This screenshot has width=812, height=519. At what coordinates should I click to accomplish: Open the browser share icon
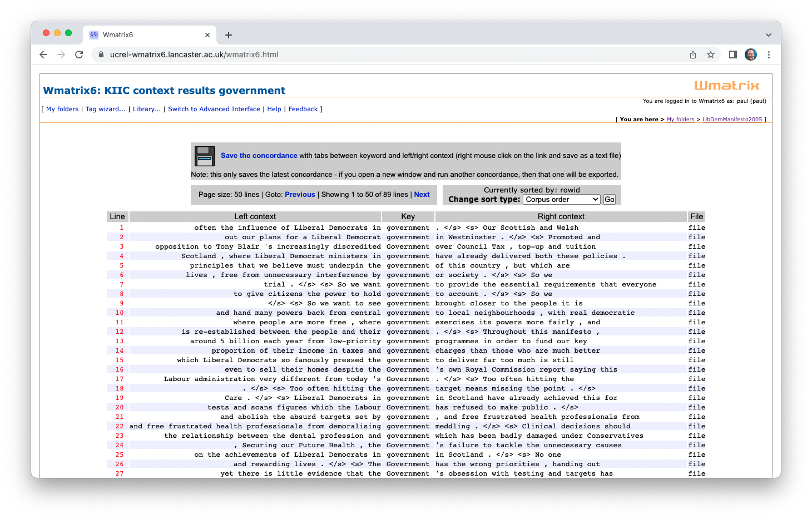[692, 55]
